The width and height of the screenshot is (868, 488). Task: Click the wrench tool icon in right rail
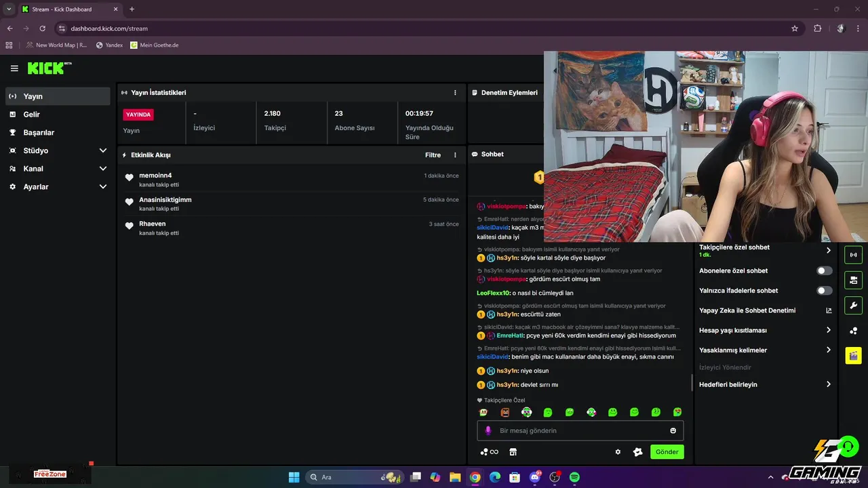tap(853, 305)
